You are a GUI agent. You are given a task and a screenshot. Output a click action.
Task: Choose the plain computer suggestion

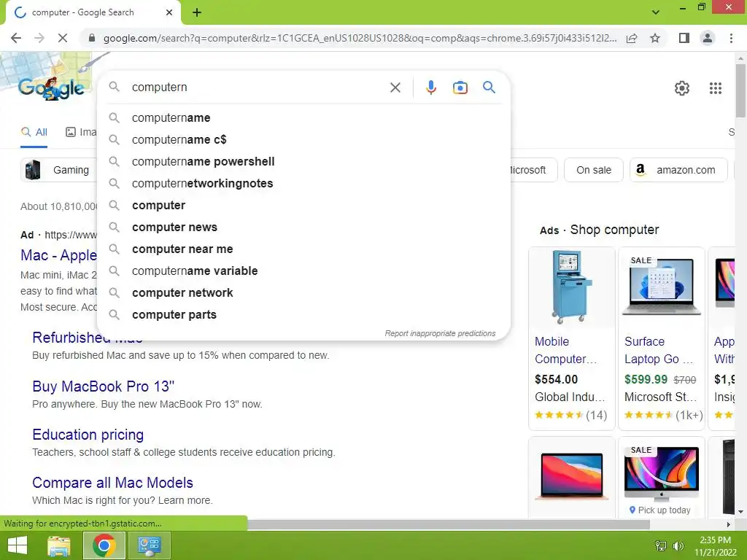303,205
